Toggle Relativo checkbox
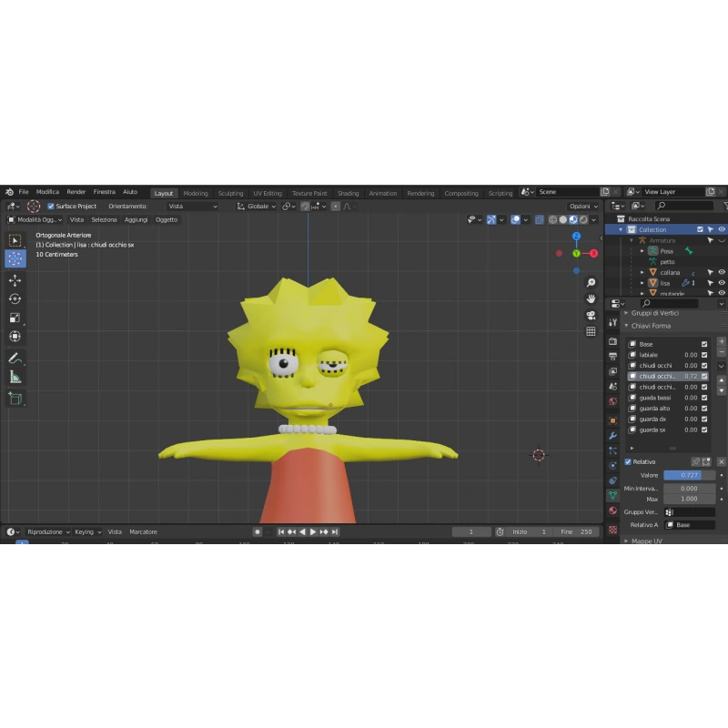Screen dimensions: 728x728 point(628,461)
